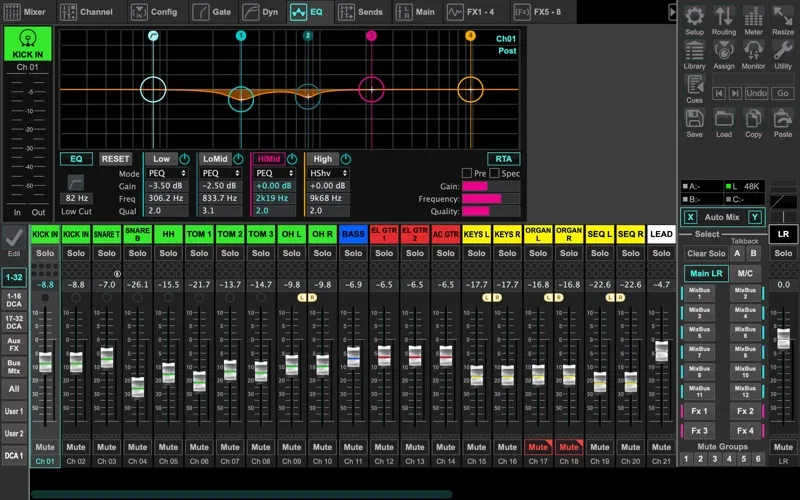Click the Save disk icon
The width and height of the screenshot is (800, 500).
(694, 123)
